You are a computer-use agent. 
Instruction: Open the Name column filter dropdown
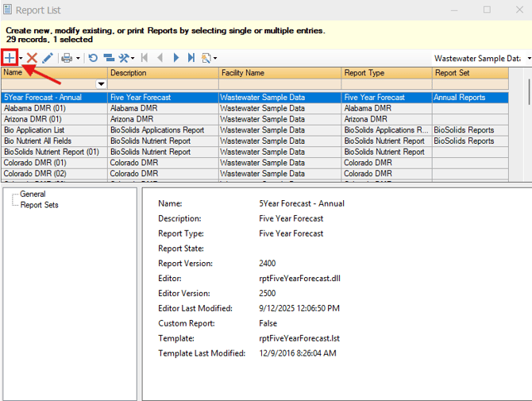point(101,84)
